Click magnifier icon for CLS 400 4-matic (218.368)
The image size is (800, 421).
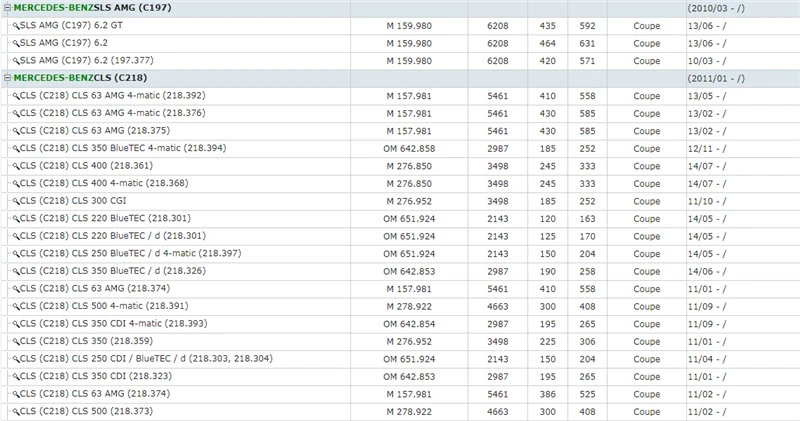coord(16,184)
